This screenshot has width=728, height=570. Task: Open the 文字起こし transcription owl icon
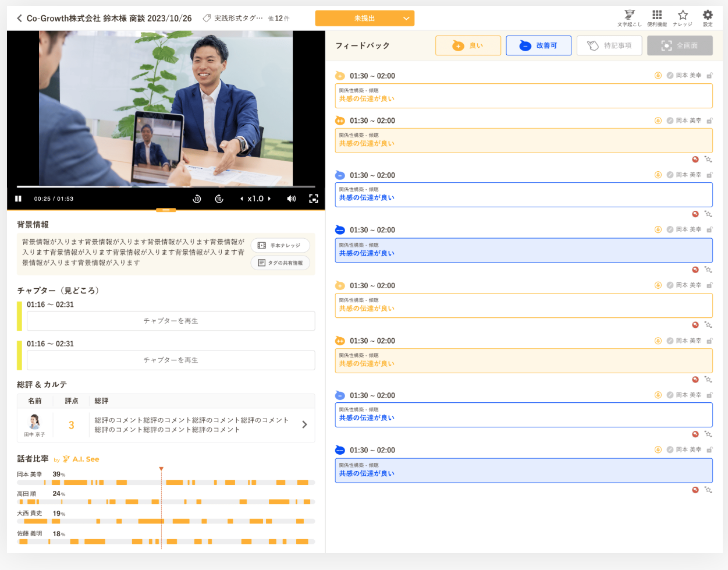point(629,16)
